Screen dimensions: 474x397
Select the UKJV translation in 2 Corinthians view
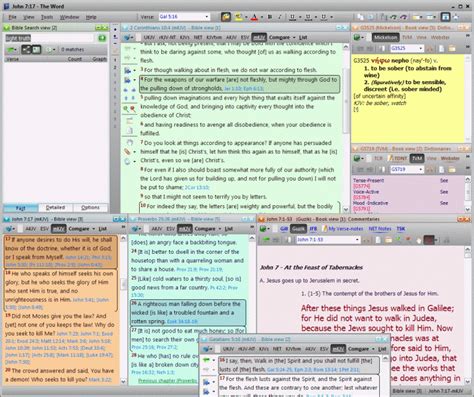149,37
